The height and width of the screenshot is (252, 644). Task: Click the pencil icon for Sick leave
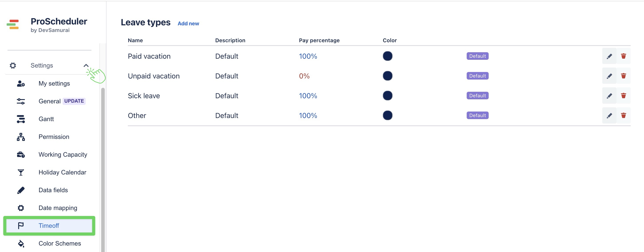point(609,96)
